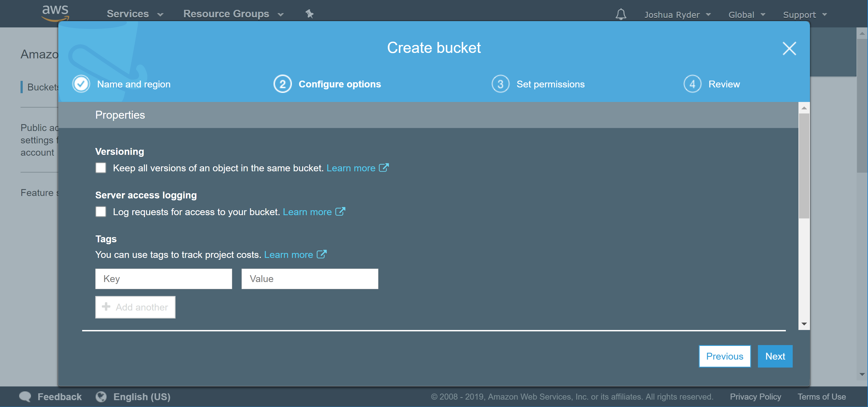Click external link icon beside Tags Learn more
The height and width of the screenshot is (407, 868).
pos(322,254)
